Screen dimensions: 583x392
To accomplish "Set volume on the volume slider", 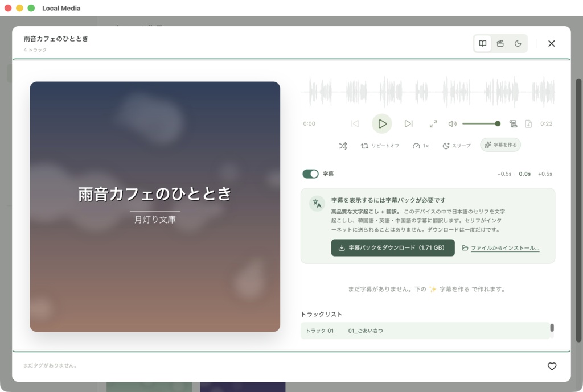I will click(481, 123).
